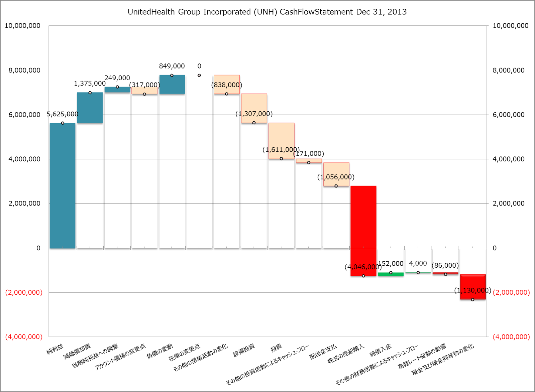Select the 株式の売却購入 category label
Image resolution: width=535 pixels, height=392 pixels.
point(346,354)
